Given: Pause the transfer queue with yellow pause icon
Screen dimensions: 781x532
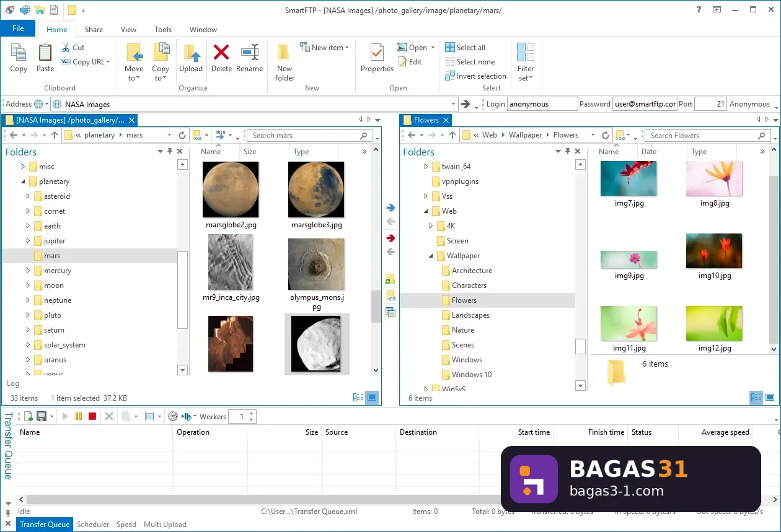Looking at the screenshot, I should point(79,417).
